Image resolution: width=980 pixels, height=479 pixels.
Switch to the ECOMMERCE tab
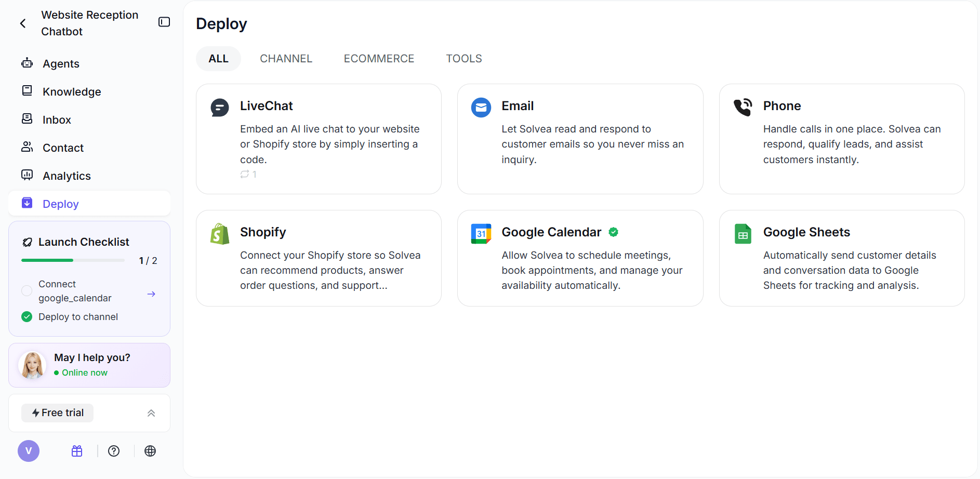(379, 59)
